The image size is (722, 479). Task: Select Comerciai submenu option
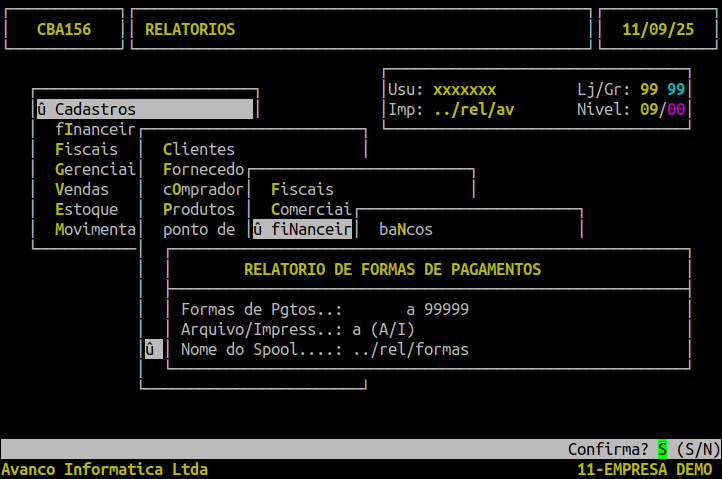tap(311, 209)
